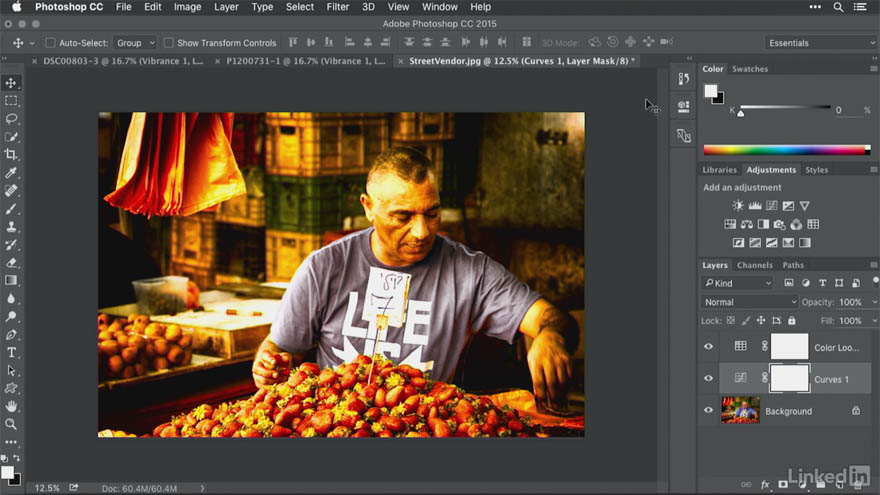The width and height of the screenshot is (880, 495).
Task: Select the Crop tool
Action: (11, 155)
